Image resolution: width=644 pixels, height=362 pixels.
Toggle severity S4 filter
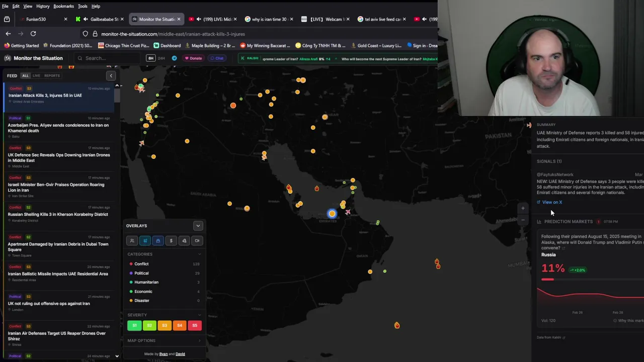click(180, 325)
